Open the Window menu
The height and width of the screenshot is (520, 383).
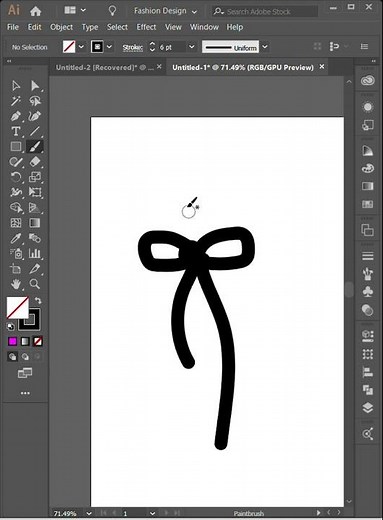pyautogui.click(x=204, y=27)
